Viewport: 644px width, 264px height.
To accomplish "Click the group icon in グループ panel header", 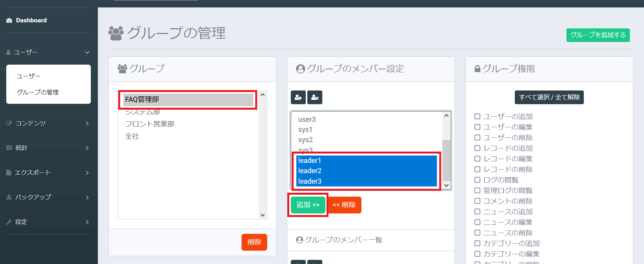I will [122, 69].
